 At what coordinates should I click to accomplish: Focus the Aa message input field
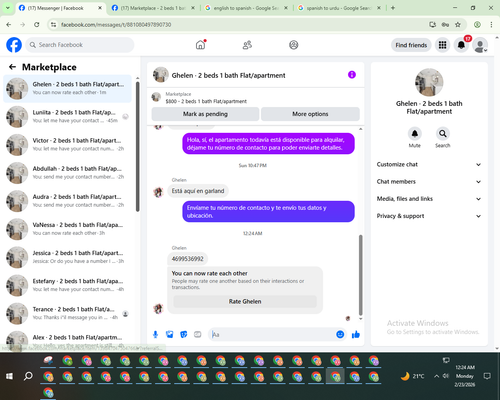[272, 334]
